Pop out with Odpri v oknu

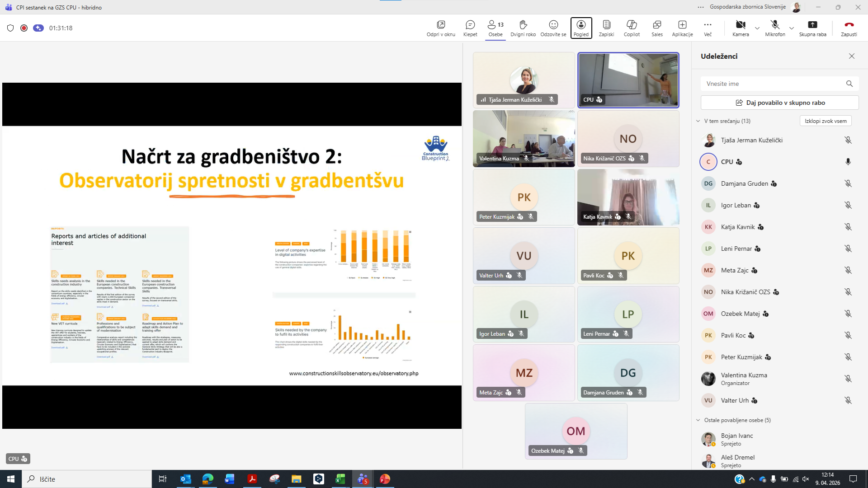[441, 28]
